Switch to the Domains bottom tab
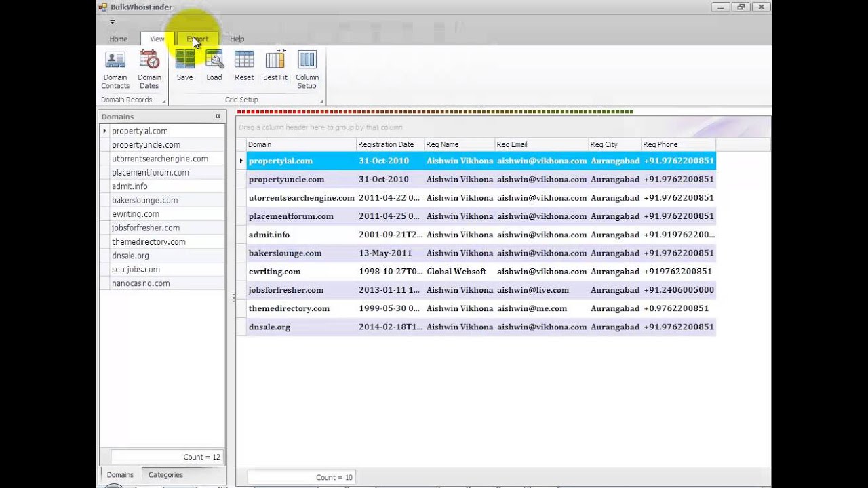 pyautogui.click(x=120, y=475)
